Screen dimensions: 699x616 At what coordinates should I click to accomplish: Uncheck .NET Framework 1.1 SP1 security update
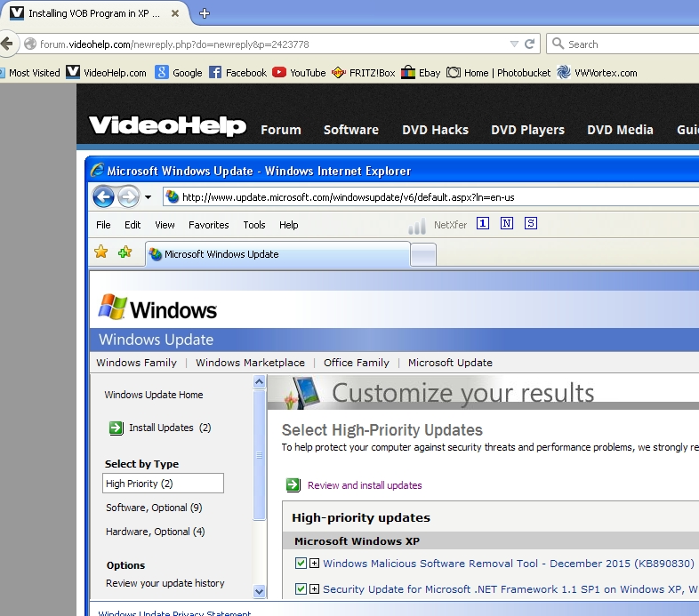[x=301, y=589]
